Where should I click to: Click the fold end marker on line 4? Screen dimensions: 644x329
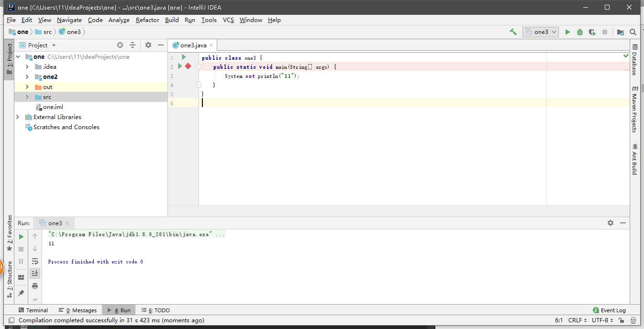point(199,85)
